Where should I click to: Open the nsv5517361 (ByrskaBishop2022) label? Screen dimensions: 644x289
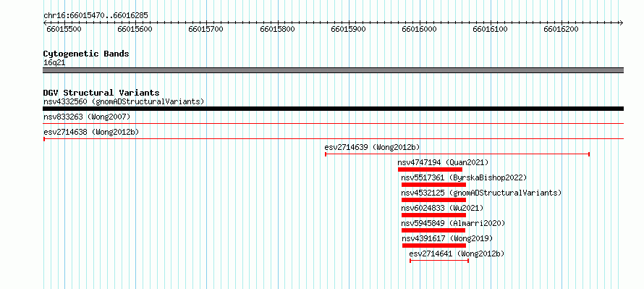pos(464,177)
